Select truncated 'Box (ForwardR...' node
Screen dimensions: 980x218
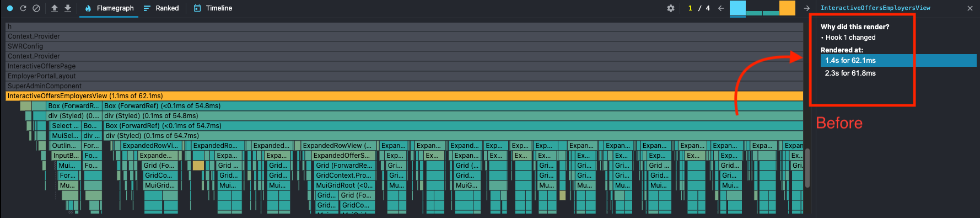pyautogui.click(x=74, y=106)
